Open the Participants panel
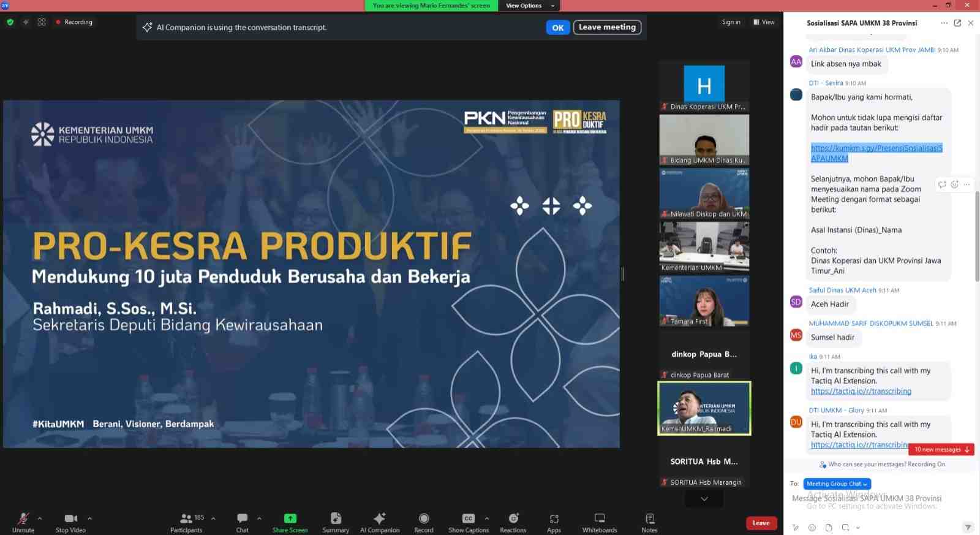 click(186, 522)
